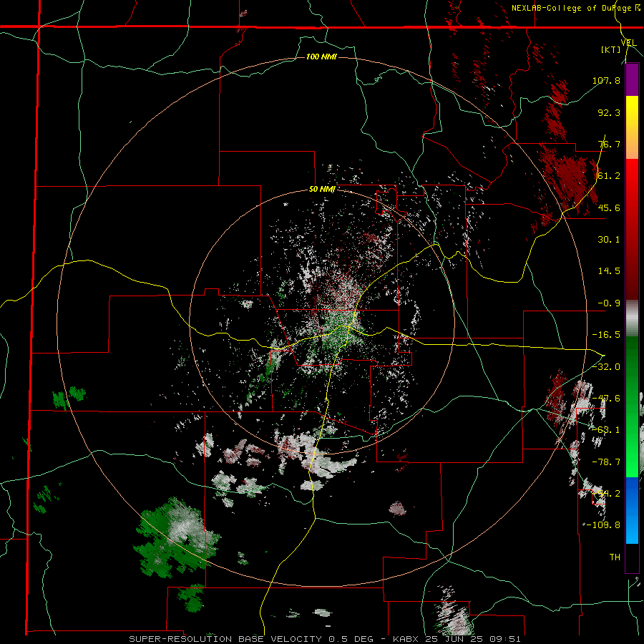Select the -16.5 scale value
This screenshot has width=644, height=644.
coord(606,335)
